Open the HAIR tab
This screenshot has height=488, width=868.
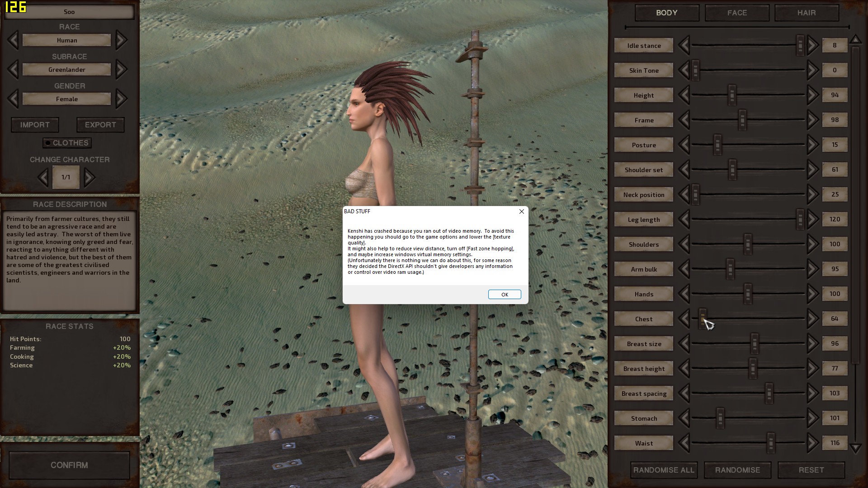tap(807, 13)
